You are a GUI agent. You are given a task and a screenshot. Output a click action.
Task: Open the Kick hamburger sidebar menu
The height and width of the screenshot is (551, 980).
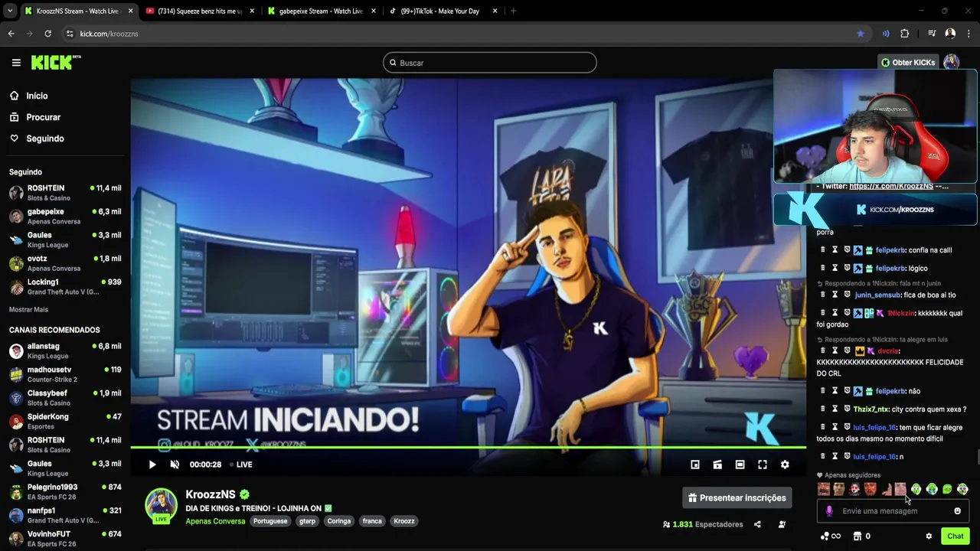pos(16,63)
